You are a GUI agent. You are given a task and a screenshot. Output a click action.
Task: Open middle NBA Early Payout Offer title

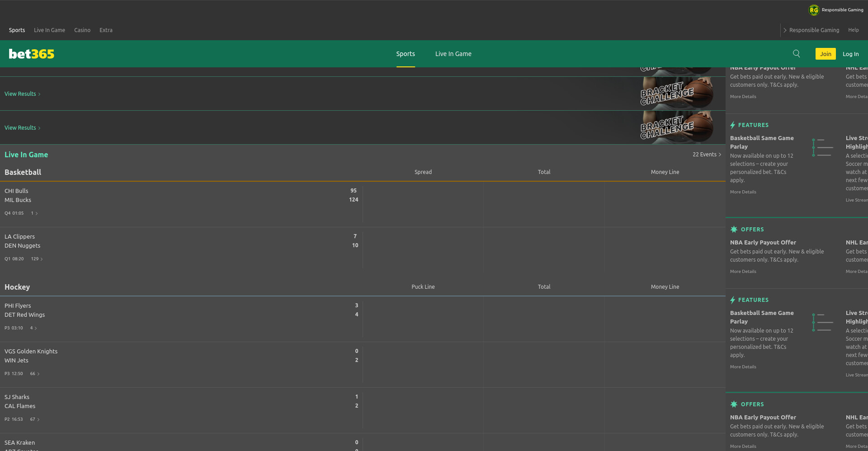coord(763,243)
